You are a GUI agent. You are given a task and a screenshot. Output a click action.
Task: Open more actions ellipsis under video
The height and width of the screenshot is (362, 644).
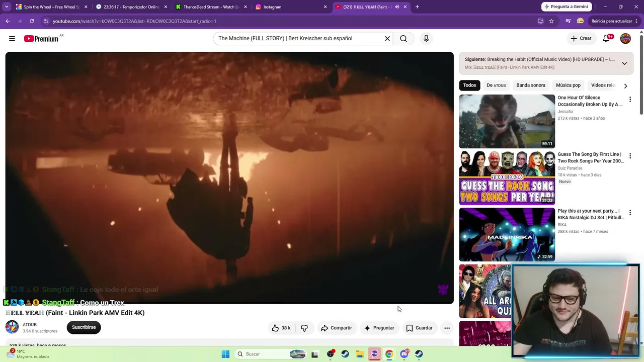[447, 328]
